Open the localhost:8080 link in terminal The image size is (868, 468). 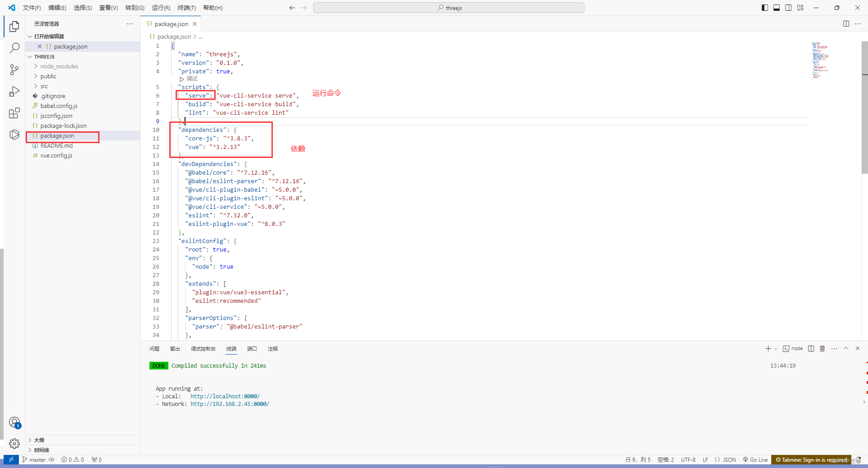[225, 396]
